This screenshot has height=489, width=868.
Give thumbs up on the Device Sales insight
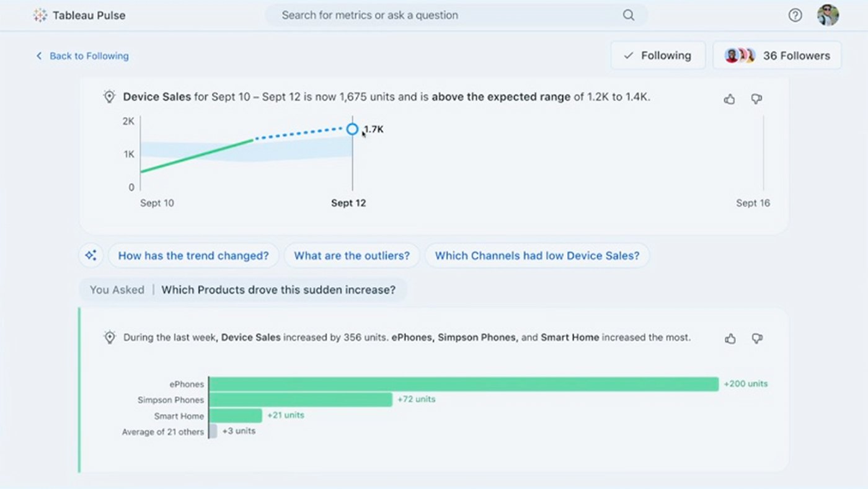click(x=730, y=99)
